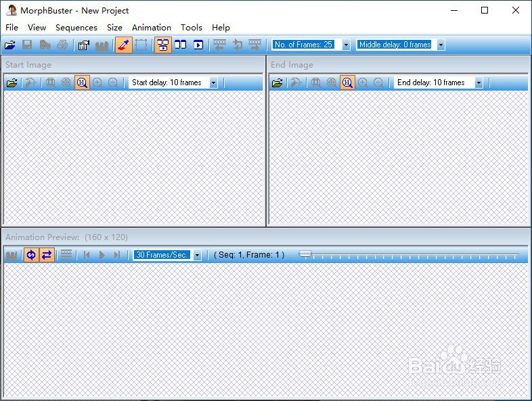Open the File menu

coord(12,28)
